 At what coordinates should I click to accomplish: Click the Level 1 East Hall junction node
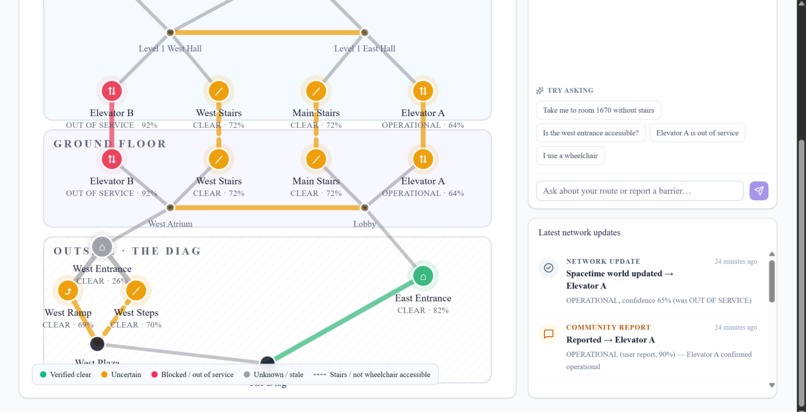[364, 32]
